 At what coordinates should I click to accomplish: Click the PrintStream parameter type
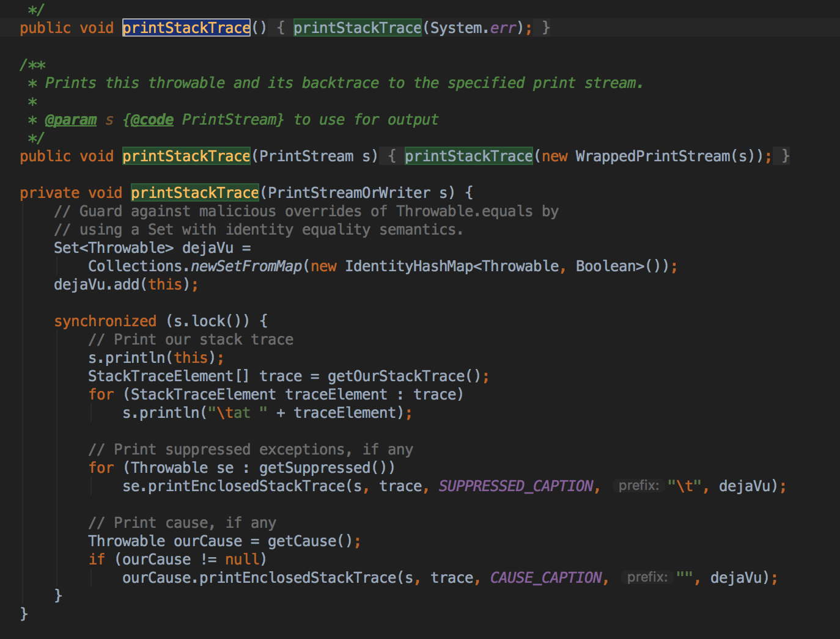[x=306, y=156]
